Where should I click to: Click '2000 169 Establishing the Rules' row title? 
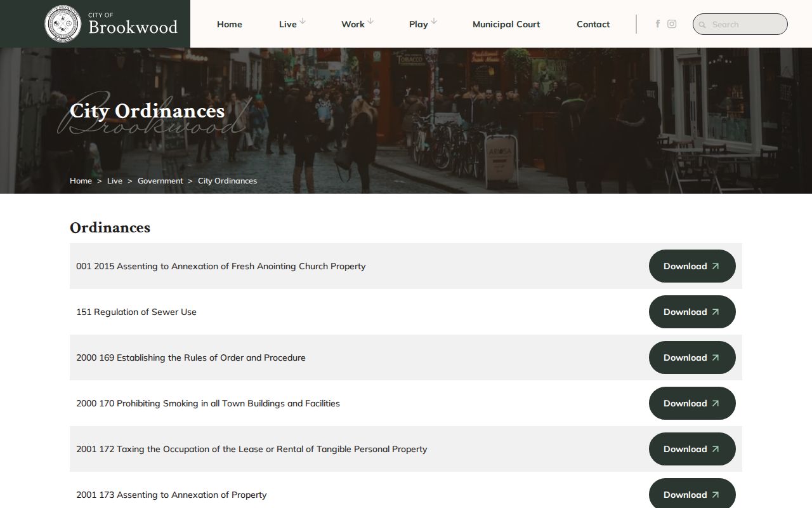[191, 358]
